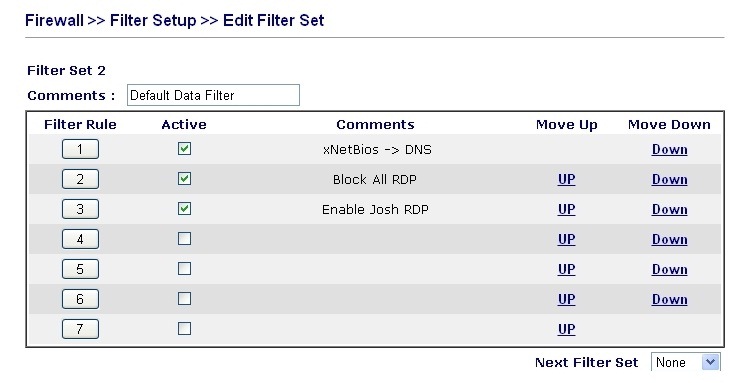Toggle Active checkbox for Enable Josh RDP
The height and width of the screenshot is (383, 730).
[x=184, y=208]
